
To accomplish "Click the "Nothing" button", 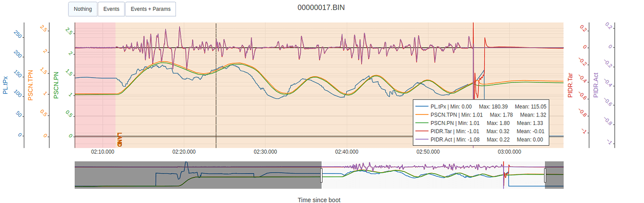I will pyautogui.click(x=83, y=9).
